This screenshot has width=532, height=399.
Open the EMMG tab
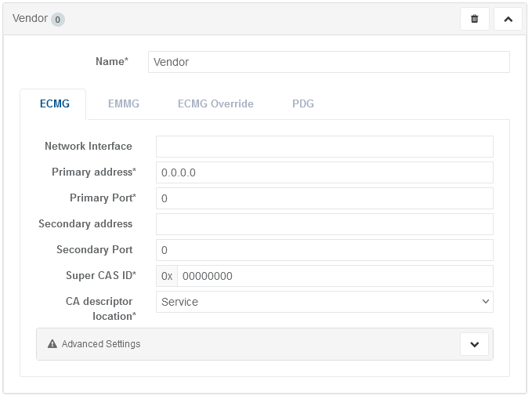pyautogui.click(x=123, y=103)
